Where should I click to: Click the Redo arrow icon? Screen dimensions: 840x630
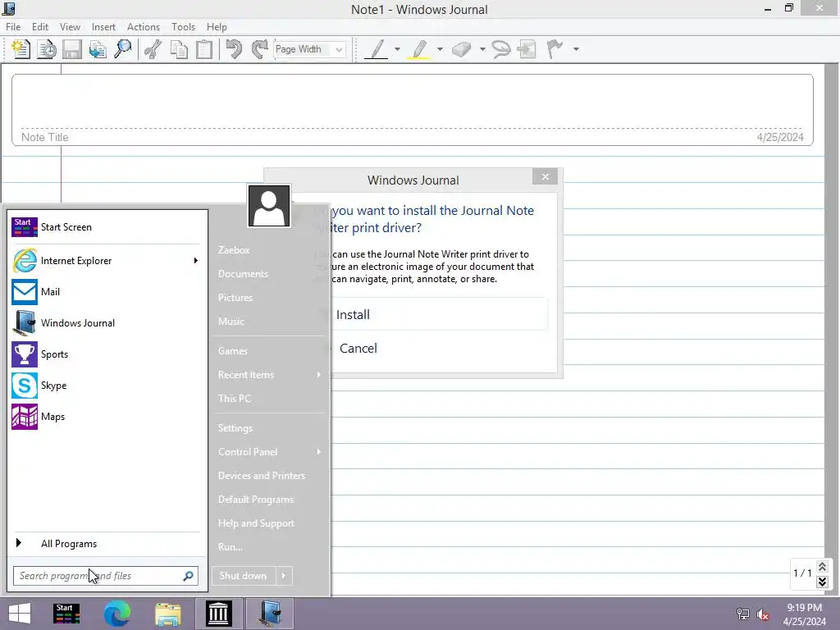260,49
